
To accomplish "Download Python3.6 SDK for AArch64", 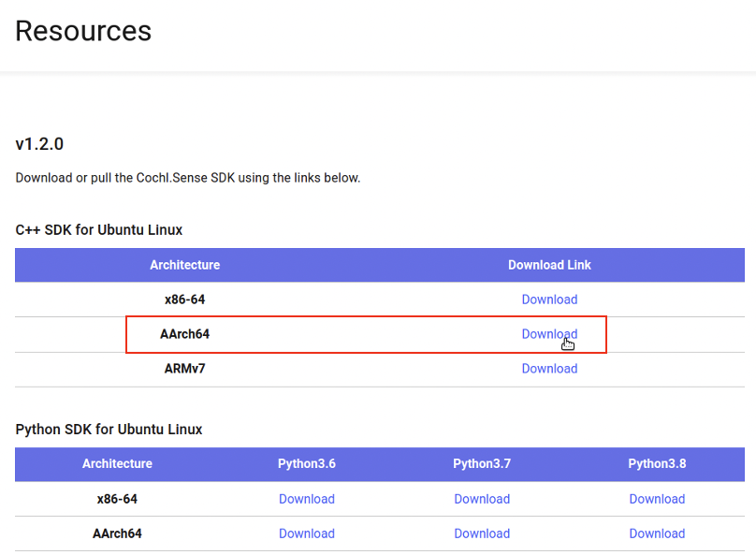I will click(307, 533).
